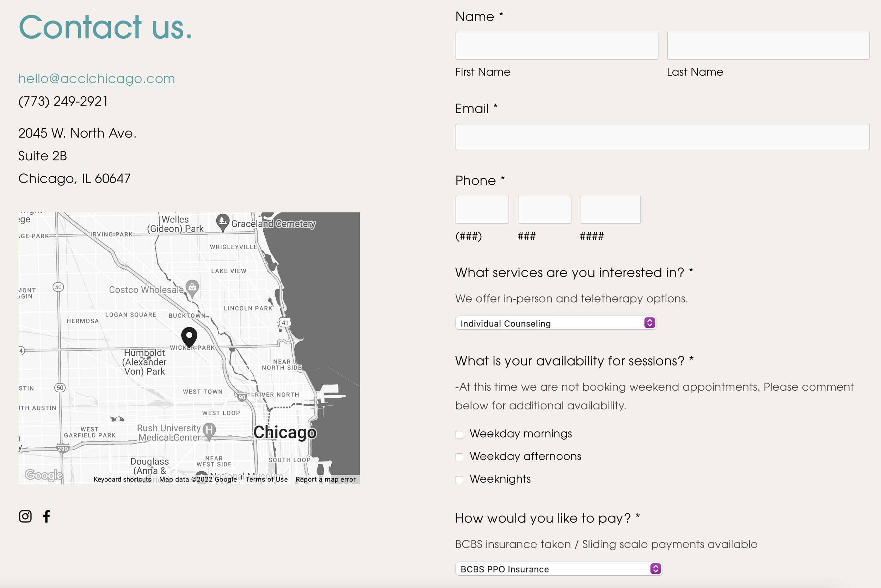Check the Weekday mornings checkbox
Viewport: 881px width, 588px height.
coord(459,435)
